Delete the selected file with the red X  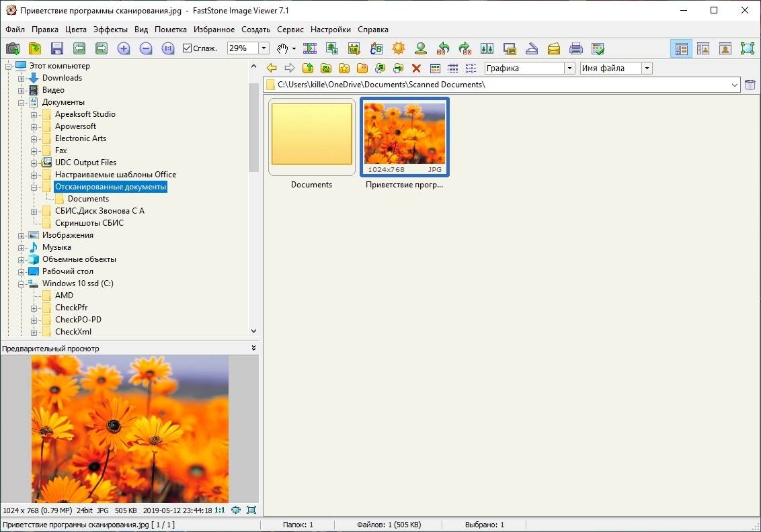click(416, 69)
